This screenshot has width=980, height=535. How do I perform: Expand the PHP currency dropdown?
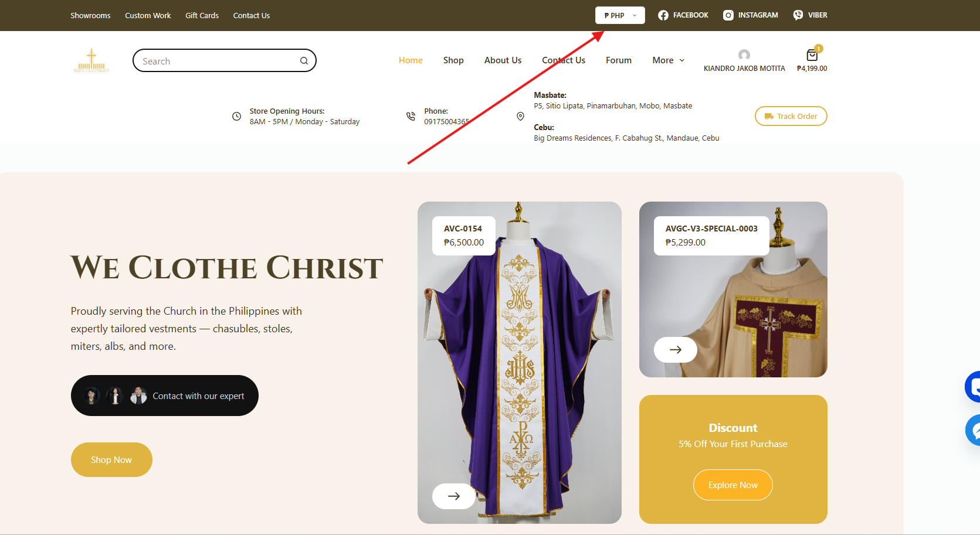620,15
